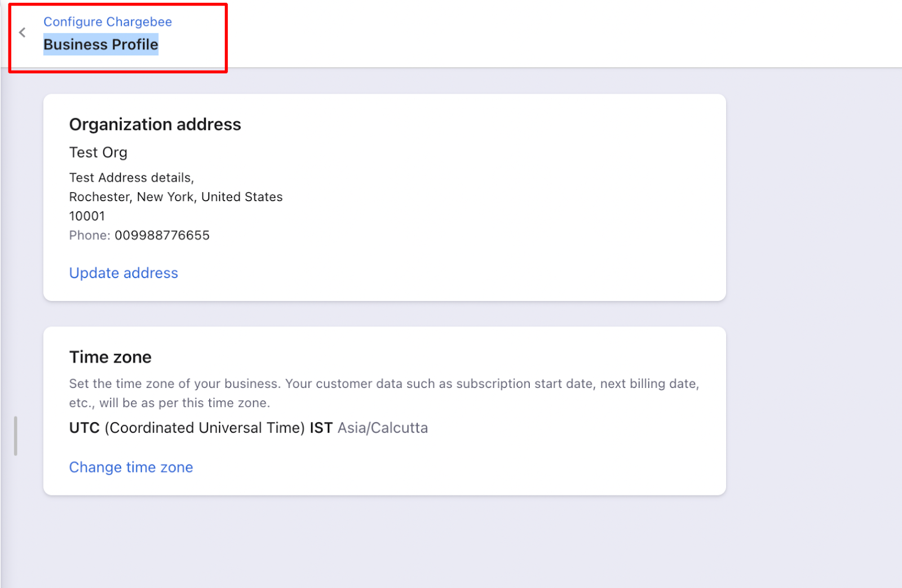Click the Asia/Calcutta time zone text
The width and height of the screenshot is (902, 588).
(383, 428)
